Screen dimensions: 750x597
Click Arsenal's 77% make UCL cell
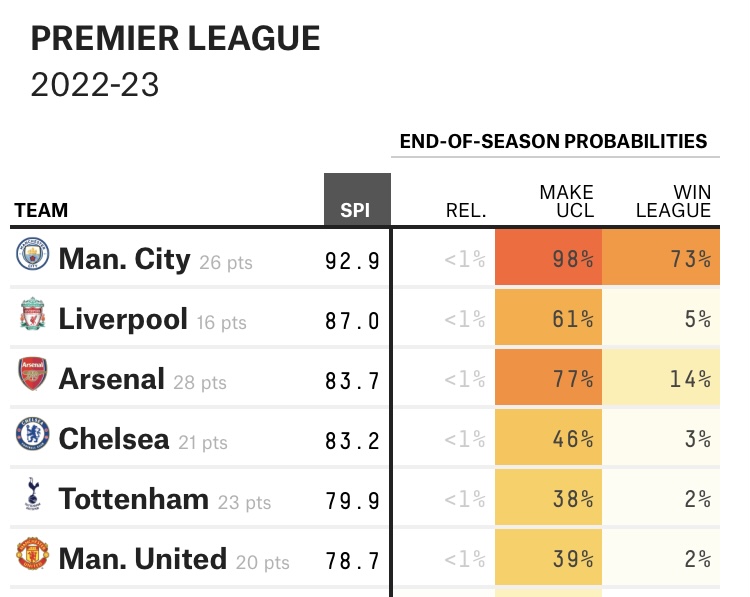coord(548,379)
